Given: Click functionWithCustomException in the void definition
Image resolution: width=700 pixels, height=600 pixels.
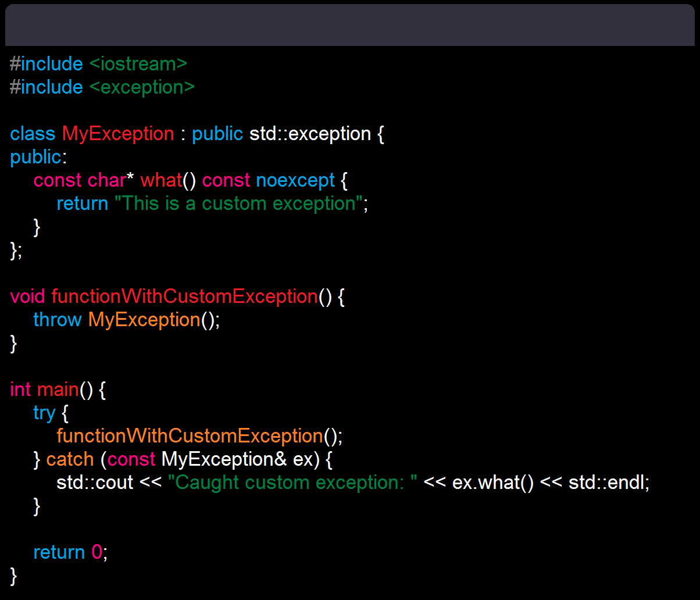Looking at the screenshot, I should (184, 297).
